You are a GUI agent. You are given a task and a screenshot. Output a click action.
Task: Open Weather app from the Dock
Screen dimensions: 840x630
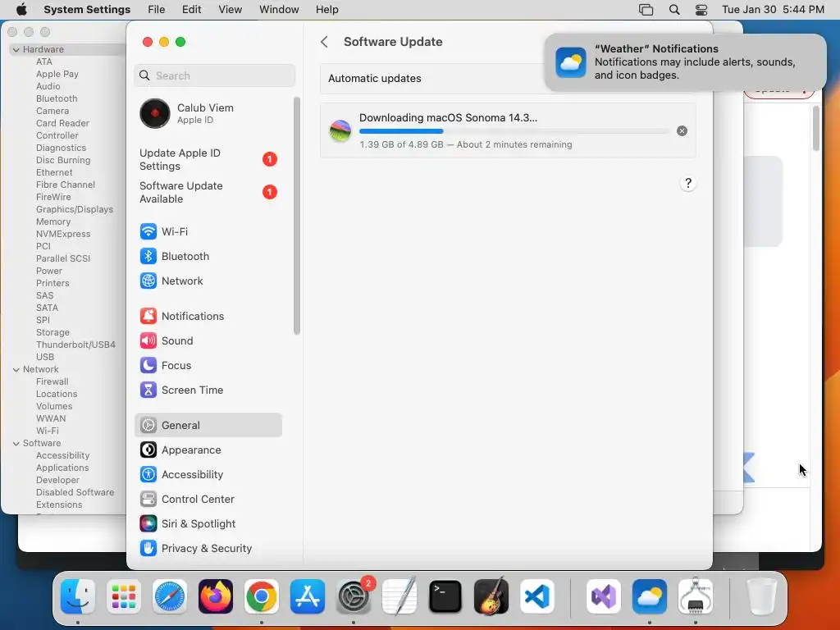point(650,596)
